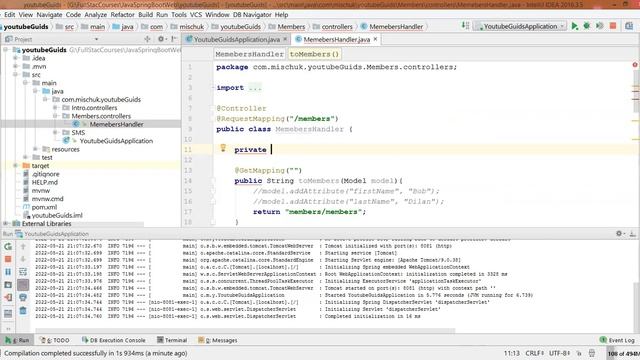640x360 pixels.
Task: Open the VCS menu
Action: click(x=196, y=15)
